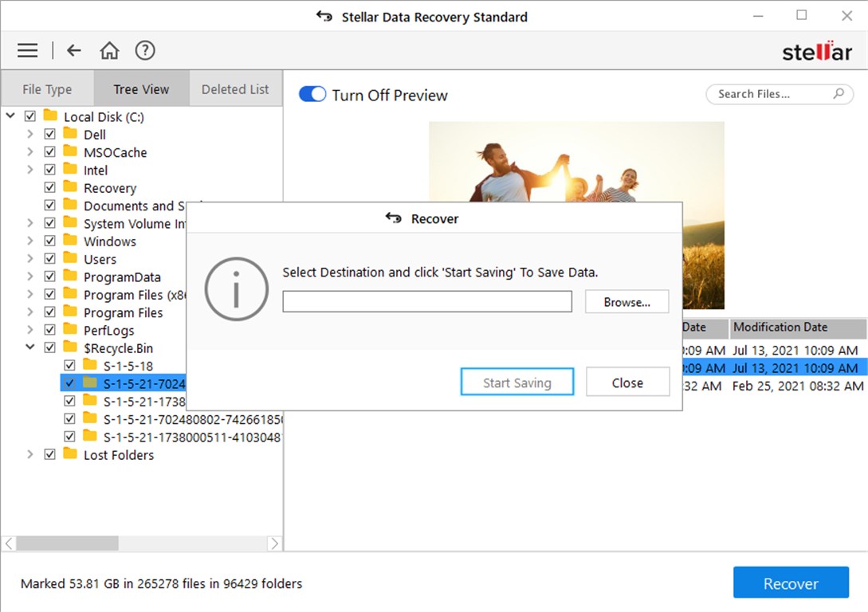Switch to the Deleted List tab

[235, 88]
